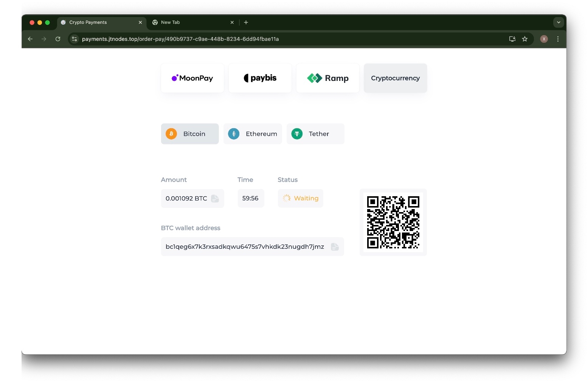Close the New Tab tab
588x383 pixels.
[232, 22]
